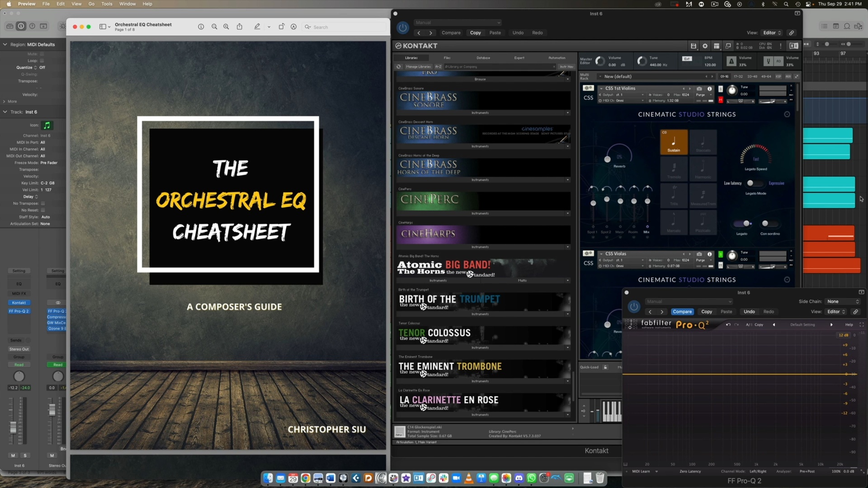Screen dimensions: 868x488
Task: Click the Kontakt plugin link chain icon
Action: (x=792, y=33)
